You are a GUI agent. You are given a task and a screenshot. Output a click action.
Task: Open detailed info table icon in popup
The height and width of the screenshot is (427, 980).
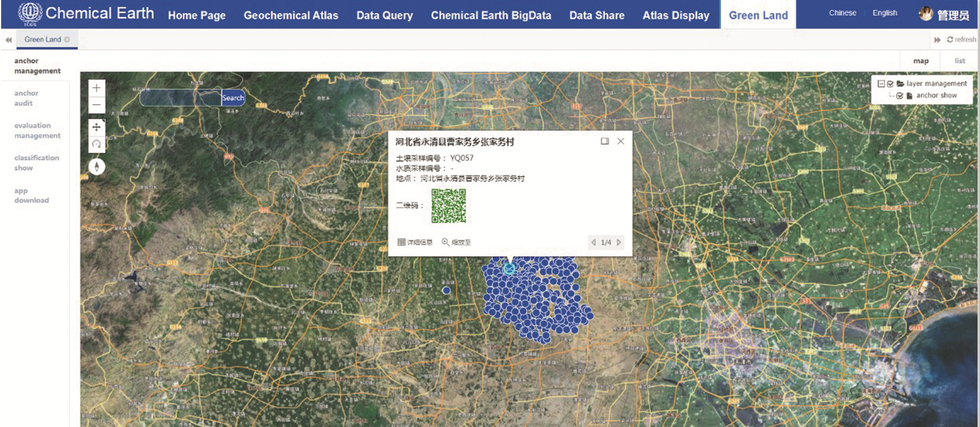(x=402, y=242)
